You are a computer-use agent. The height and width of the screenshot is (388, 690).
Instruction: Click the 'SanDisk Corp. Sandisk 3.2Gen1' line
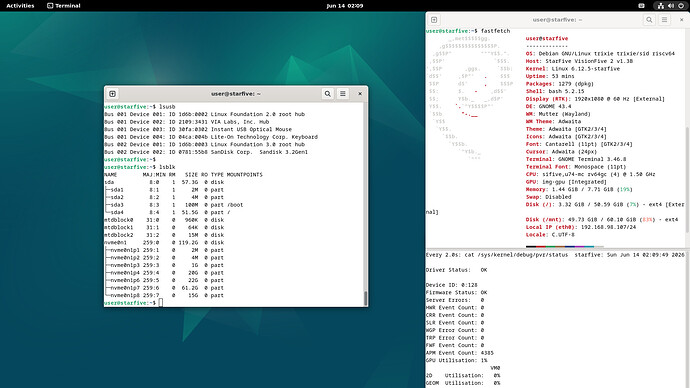[206, 152]
